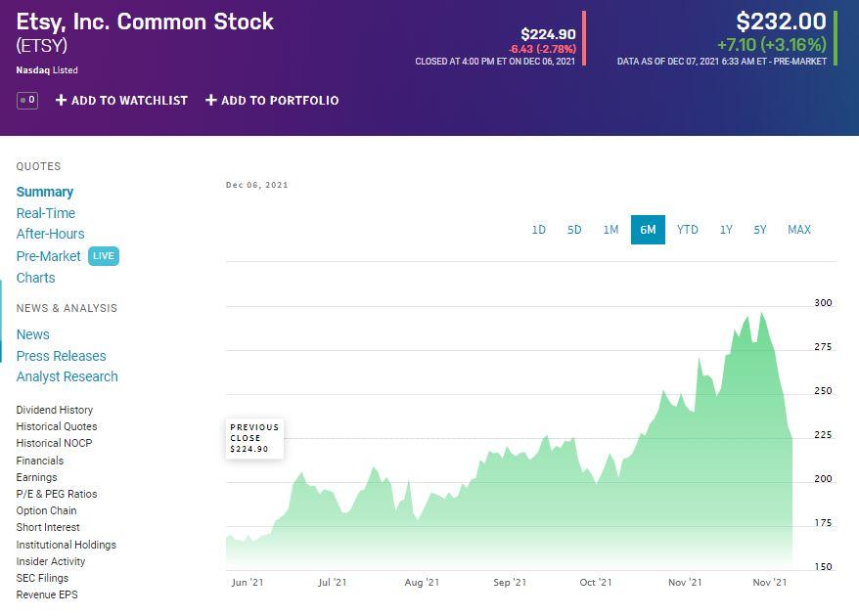Show the MAX chart range
859x616 pixels.
coord(799,230)
